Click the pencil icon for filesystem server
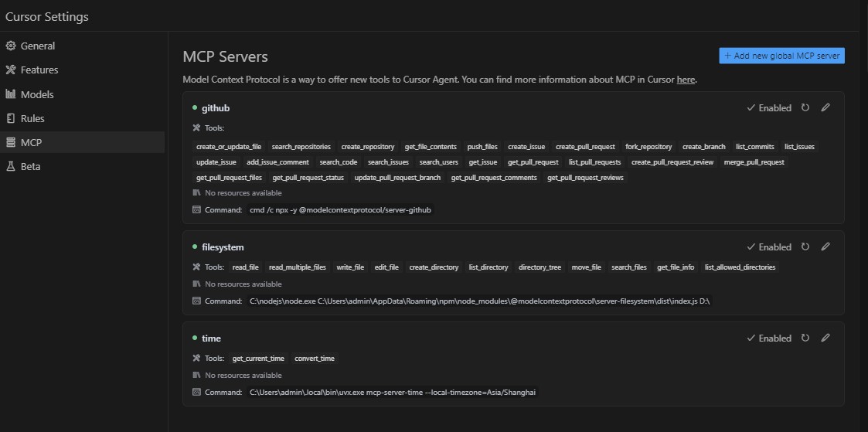This screenshot has height=432, width=868. click(825, 247)
